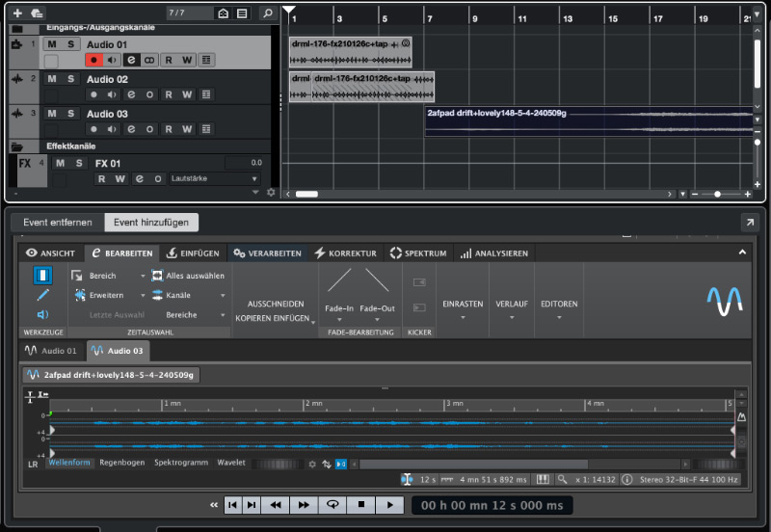Click the magnifier zoom icon in status bar
The width and height of the screenshot is (771, 532).
coord(562,479)
